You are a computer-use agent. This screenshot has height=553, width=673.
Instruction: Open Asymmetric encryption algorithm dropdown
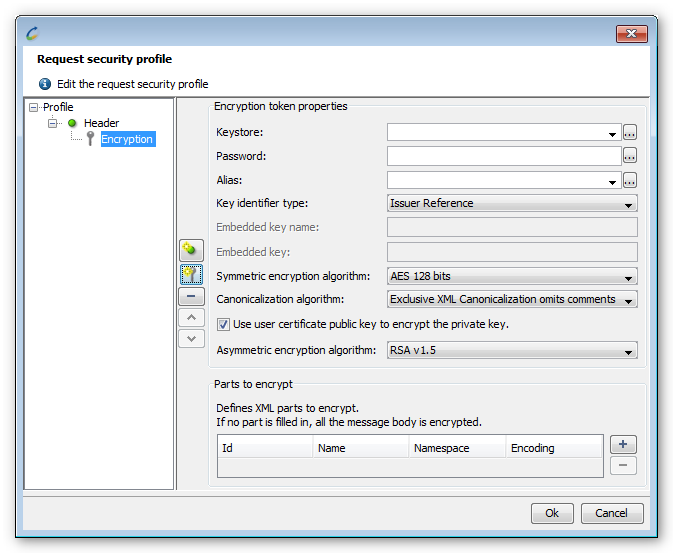512,350
